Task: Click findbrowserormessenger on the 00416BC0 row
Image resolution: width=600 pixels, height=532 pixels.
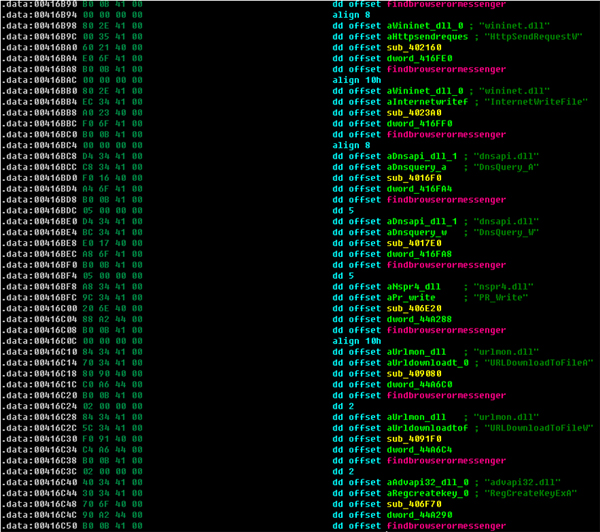Action: tap(446, 135)
